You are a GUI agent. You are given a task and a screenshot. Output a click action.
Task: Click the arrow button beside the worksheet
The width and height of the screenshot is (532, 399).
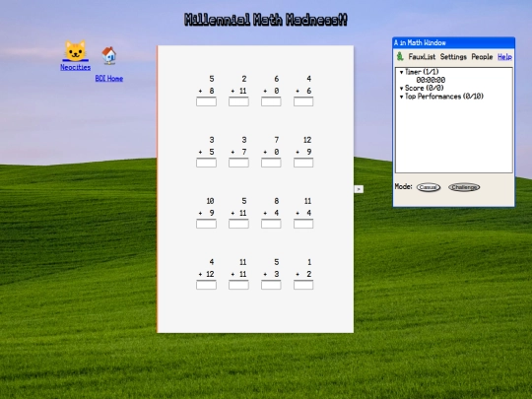point(359,189)
